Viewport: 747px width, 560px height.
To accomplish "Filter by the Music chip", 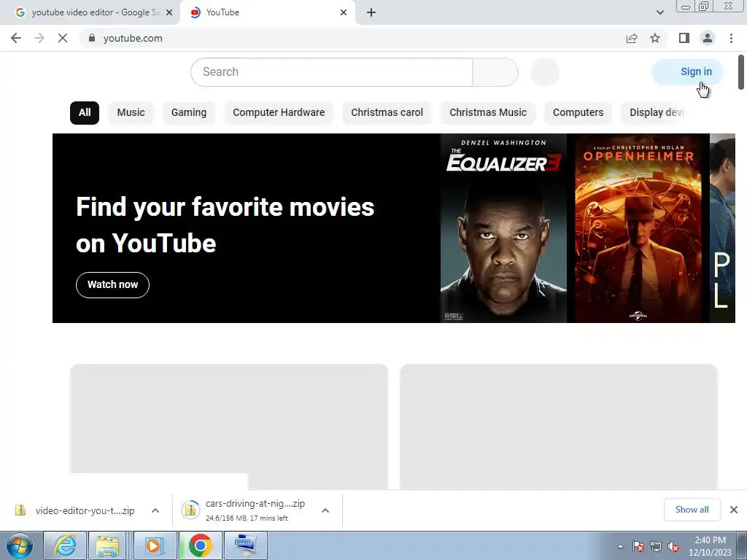I will (x=131, y=113).
